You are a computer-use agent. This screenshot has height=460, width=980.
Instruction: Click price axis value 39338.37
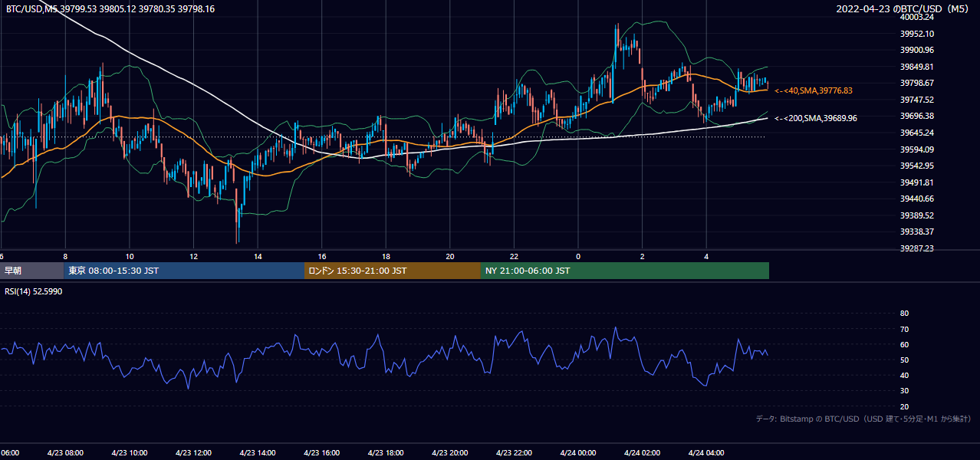(916, 232)
